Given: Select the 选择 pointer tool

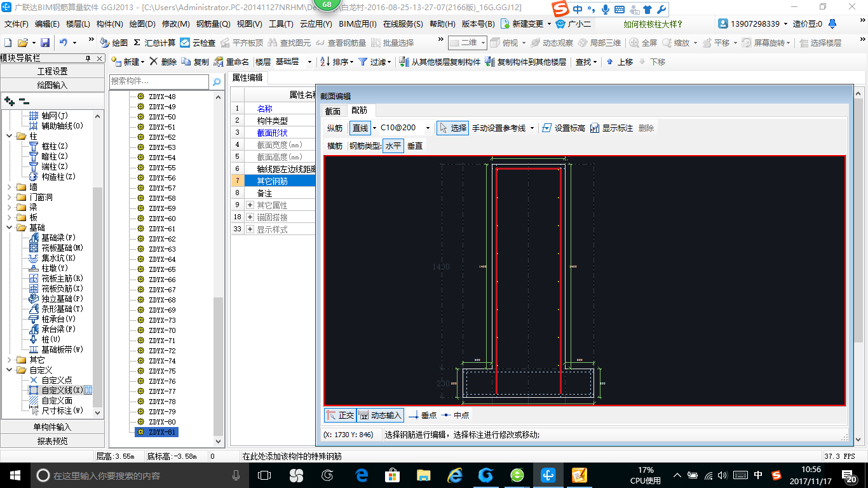Looking at the screenshot, I should [452, 128].
